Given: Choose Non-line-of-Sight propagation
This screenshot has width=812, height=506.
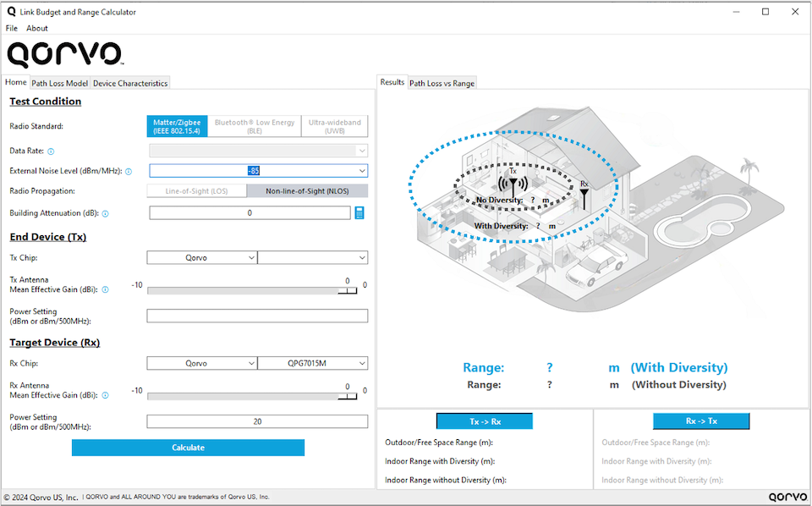Looking at the screenshot, I should (307, 191).
